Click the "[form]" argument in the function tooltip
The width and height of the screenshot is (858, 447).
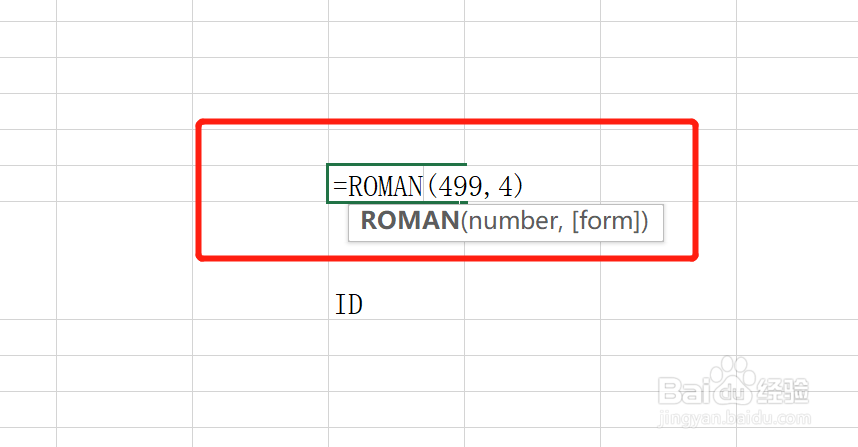pyautogui.click(x=603, y=221)
